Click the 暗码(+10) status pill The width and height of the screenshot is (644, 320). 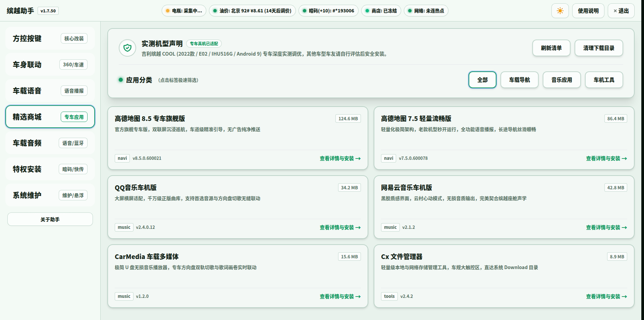(x=328, y=11)
